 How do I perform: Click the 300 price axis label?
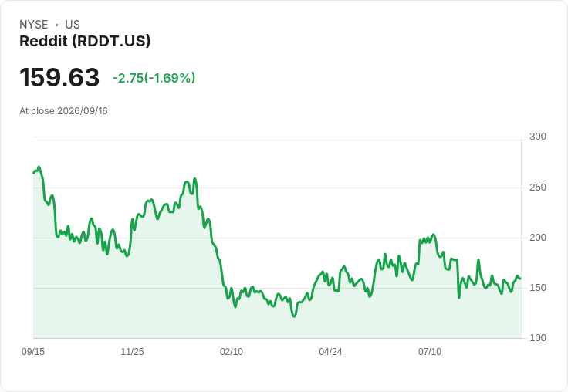click(538, 137)
